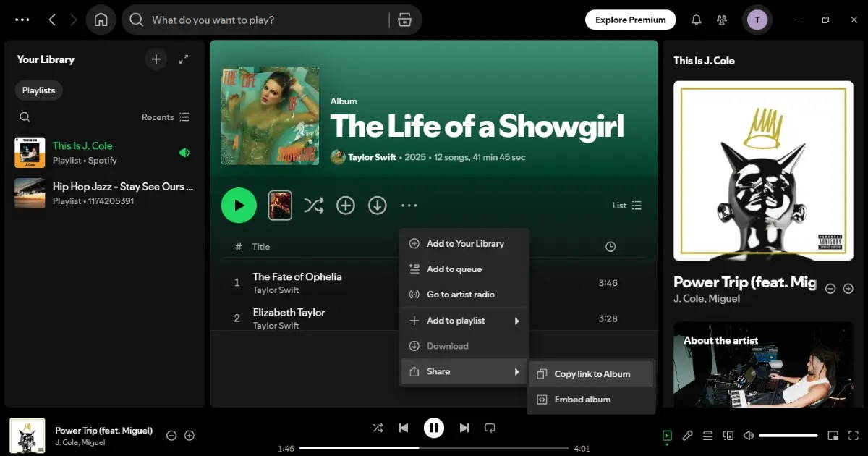Image resolution: width=868 pixels, height=456 pixels.
Task: Toggle shuffle in the playback bar
Action: click(x=378, y=428)
